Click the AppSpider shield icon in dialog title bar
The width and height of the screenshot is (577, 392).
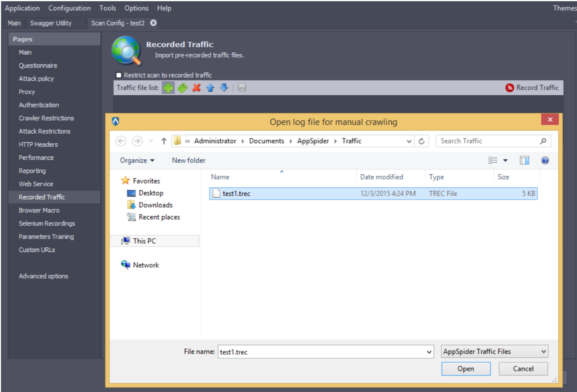[115, 121]
